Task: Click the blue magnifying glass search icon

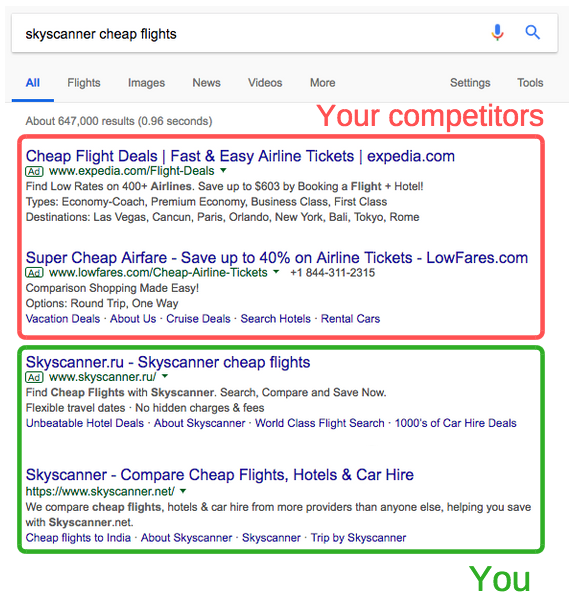Action: tap(533, 33)
